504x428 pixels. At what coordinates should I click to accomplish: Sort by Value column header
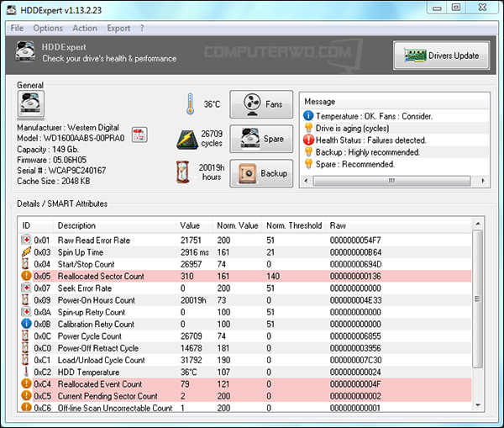pyautogui.click(x=194, y=225)
